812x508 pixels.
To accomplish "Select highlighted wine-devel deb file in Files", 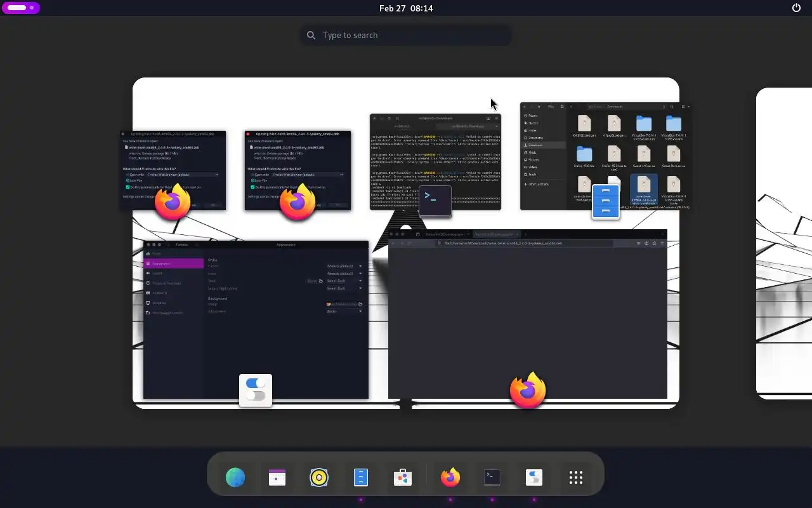I will click(644, 190).
